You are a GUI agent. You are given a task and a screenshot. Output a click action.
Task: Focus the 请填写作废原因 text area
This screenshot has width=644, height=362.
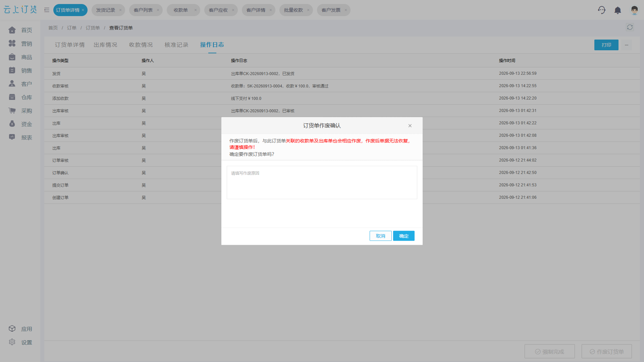322,183
